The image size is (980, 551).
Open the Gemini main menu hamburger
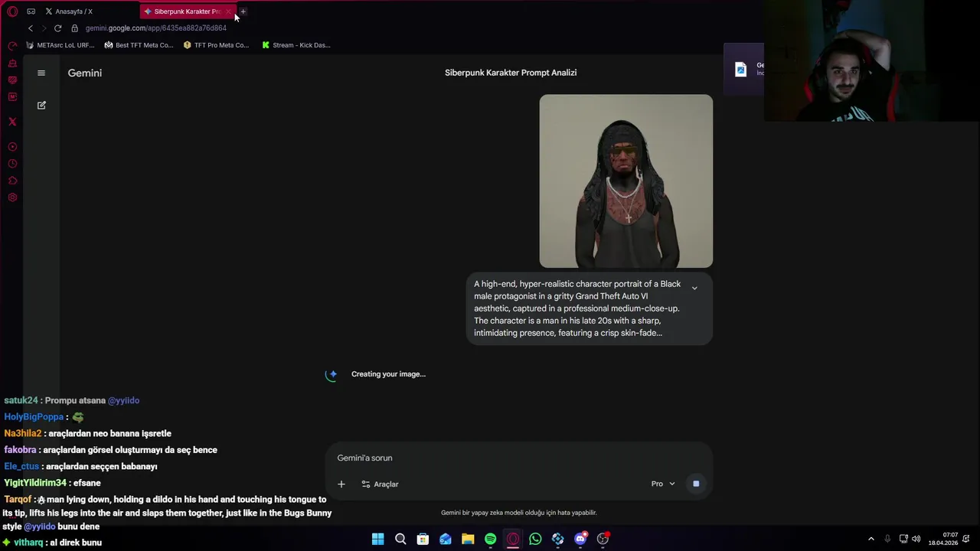[x=41, y=73]
